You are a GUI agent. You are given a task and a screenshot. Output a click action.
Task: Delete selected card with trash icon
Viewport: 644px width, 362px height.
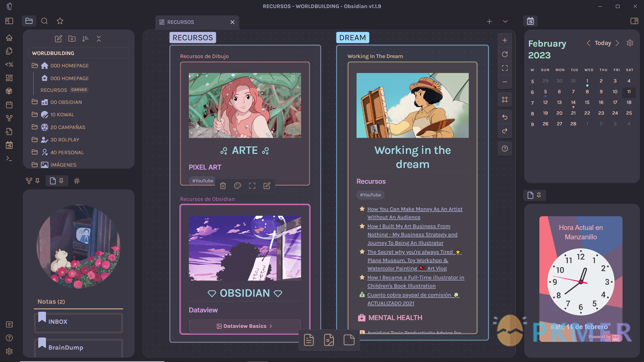click(223, 186)
